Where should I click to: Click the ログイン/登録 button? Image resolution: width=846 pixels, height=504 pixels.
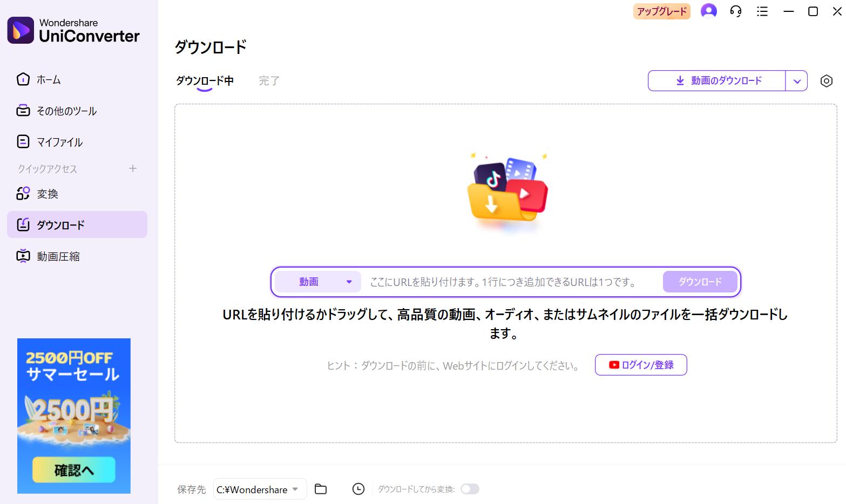point(641,365)
